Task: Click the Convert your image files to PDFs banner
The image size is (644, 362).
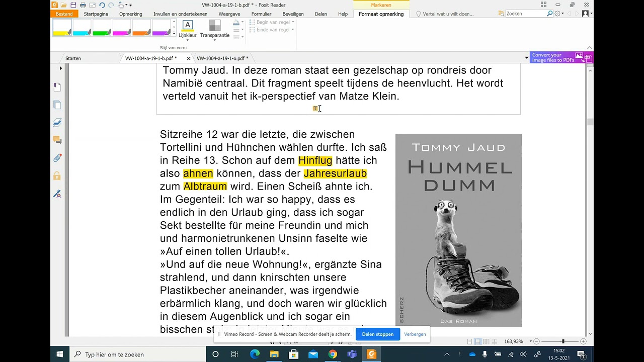Action: [561, 58]
